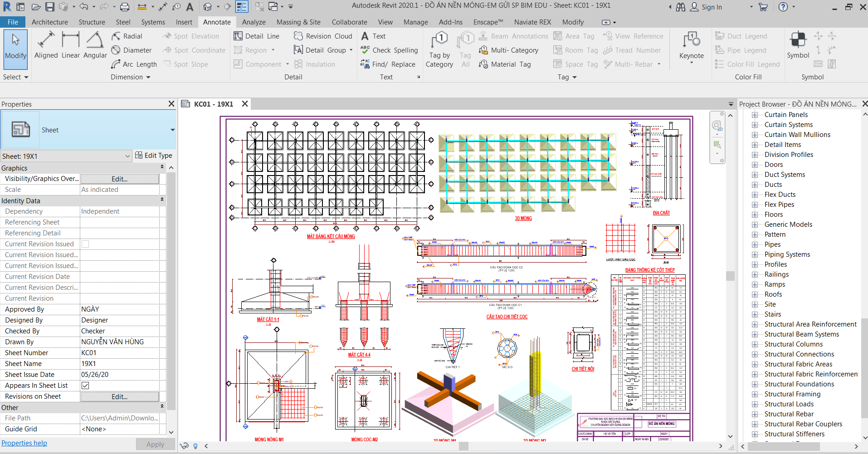Toggle Reveal Hidden Elements on the view bar
Image resolution: width=868 pixels, height=454 pixels.
[195, 446]
